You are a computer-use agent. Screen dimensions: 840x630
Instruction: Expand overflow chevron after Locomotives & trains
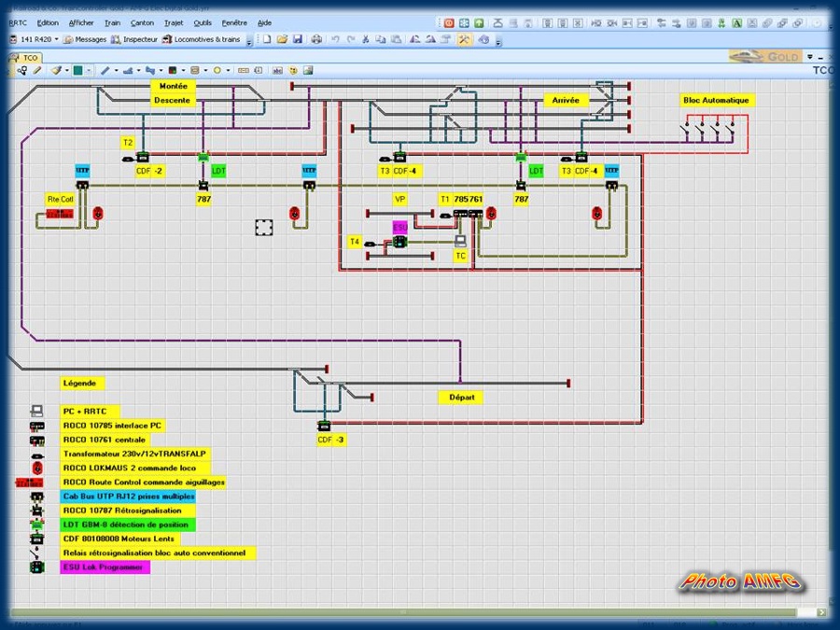249,42
